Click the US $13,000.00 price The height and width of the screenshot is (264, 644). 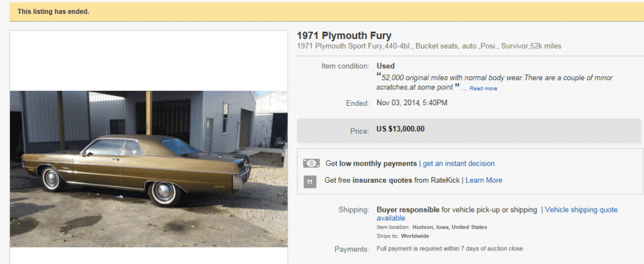400,129
